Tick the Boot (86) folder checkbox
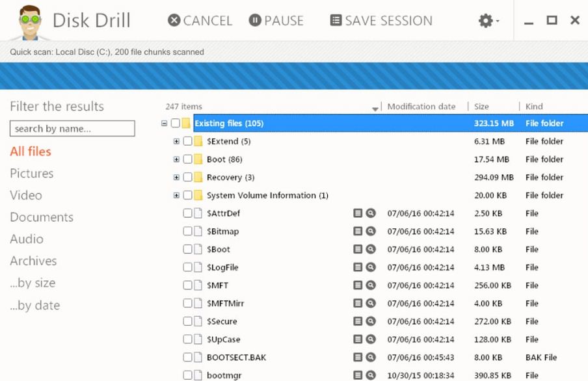 point(187,159)
